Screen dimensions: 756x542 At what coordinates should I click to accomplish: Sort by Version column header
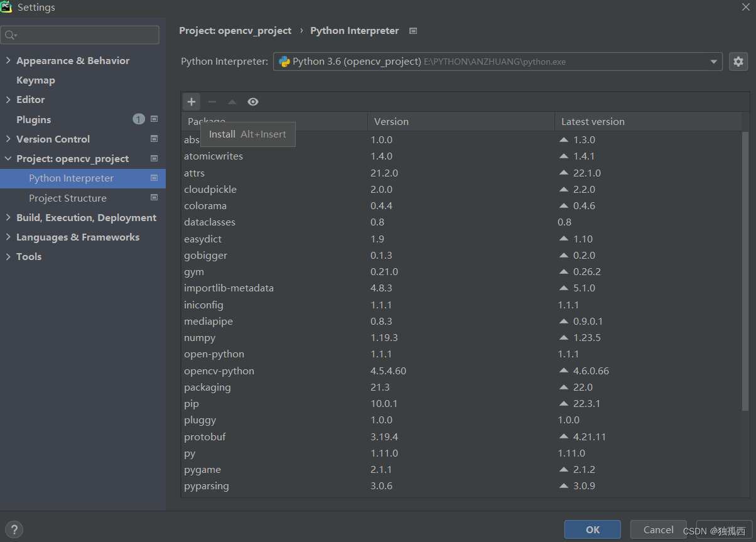pyautogui.click(x=462, y=122)
